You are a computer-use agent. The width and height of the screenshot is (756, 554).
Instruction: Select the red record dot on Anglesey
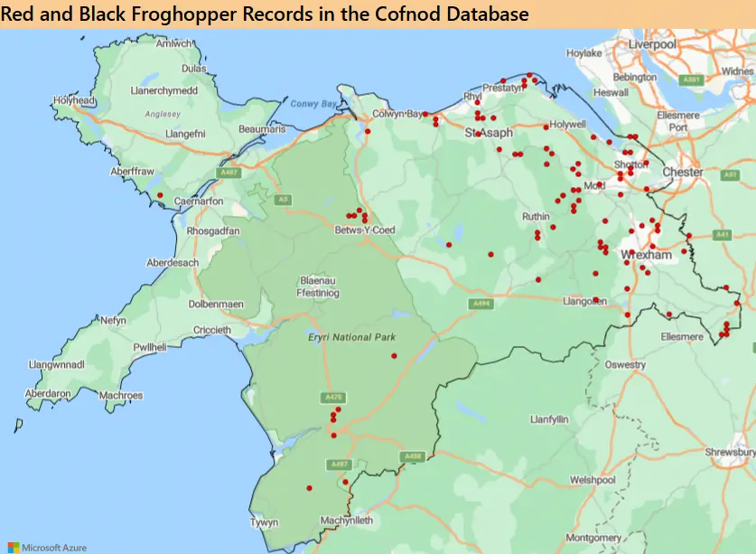click(160, 195)
